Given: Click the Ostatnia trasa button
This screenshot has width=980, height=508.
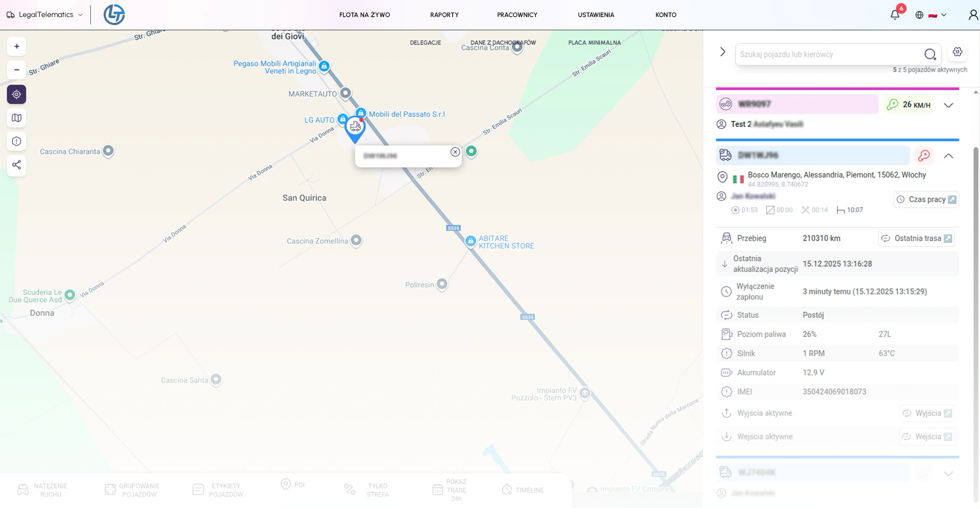Looking at the screenshot, I should (917, 239).
